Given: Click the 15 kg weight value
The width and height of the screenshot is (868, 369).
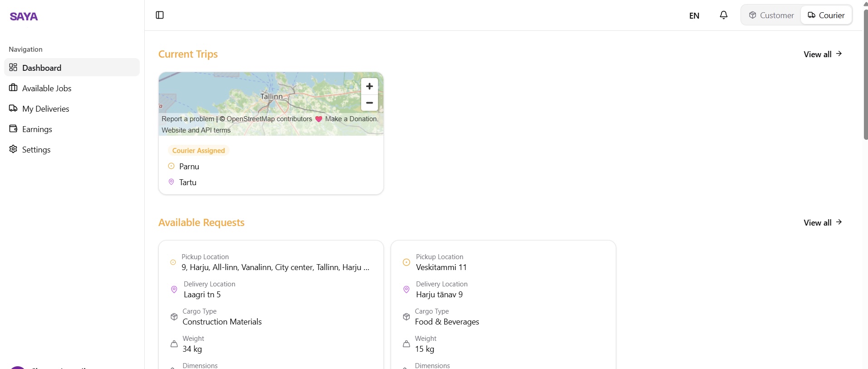Looking at the screenshot, I should [x=424, y=349].
